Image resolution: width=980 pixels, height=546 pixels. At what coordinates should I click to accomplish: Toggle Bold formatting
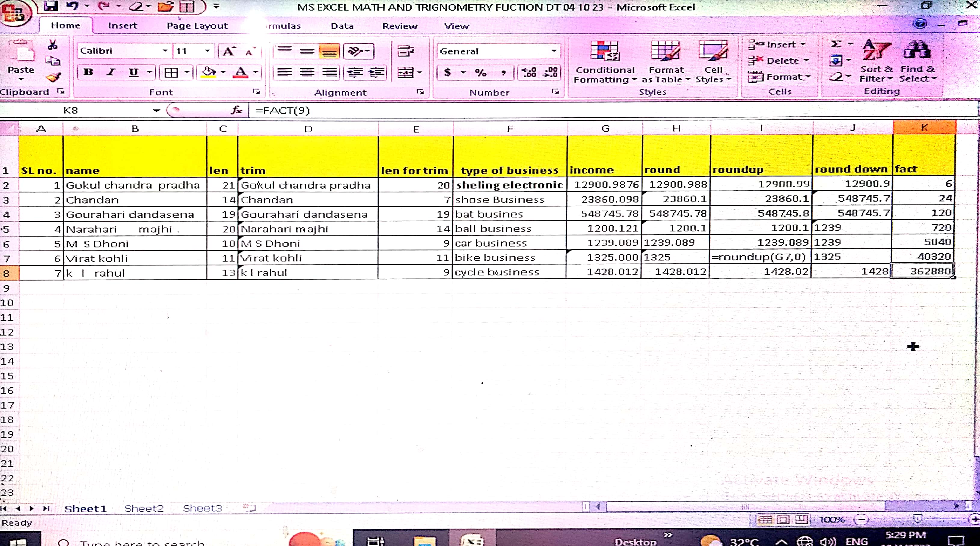tap(88, 72)
